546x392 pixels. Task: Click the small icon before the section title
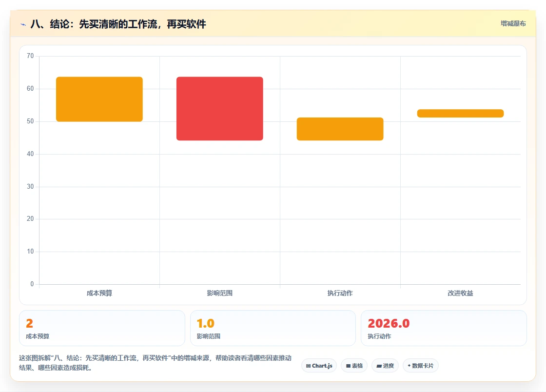pos(23,24)
